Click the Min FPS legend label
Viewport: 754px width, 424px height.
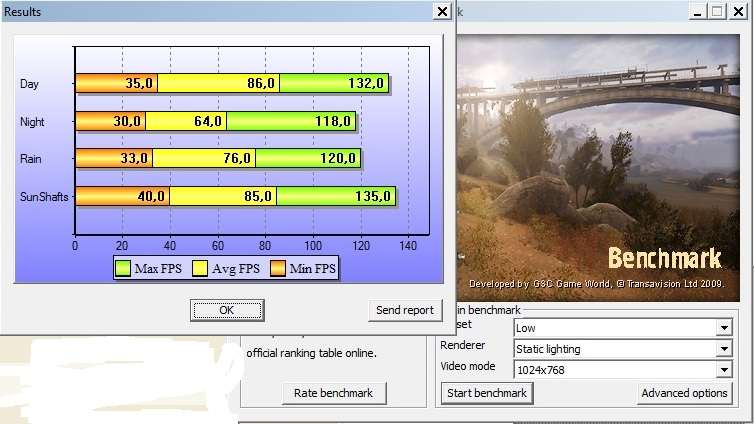pyautogui.click(x=312, y=268)
